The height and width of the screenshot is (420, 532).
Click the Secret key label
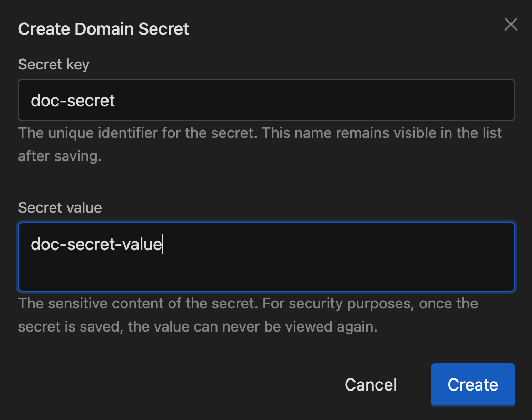(53, 64)
